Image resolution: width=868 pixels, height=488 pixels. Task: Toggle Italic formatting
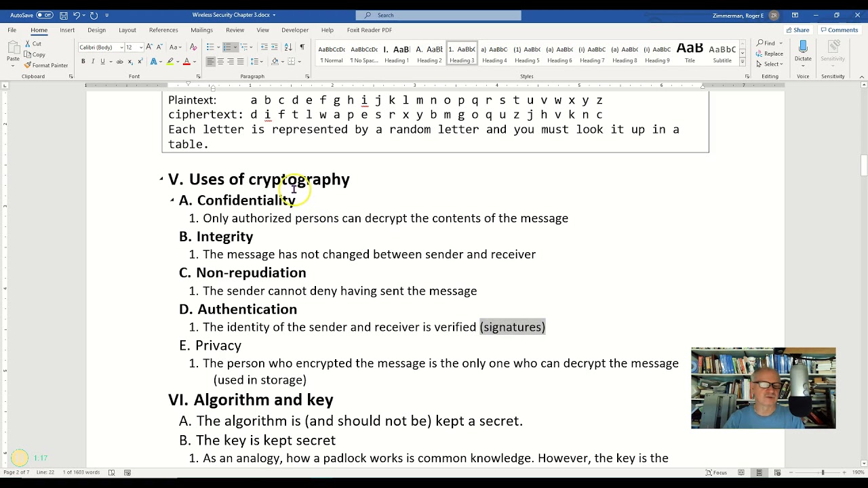click(x=93, y=62)
